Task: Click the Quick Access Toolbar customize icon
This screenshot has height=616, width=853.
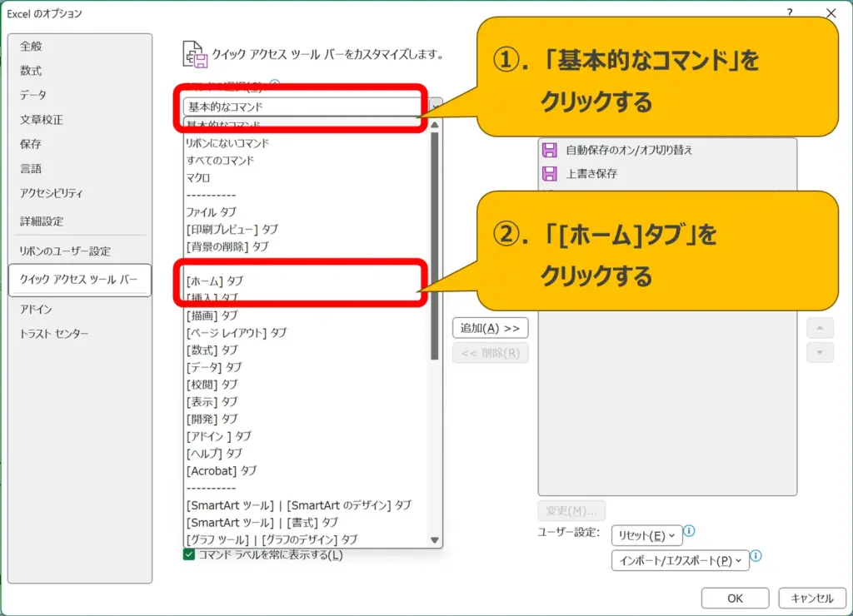Action: (194, 54)
